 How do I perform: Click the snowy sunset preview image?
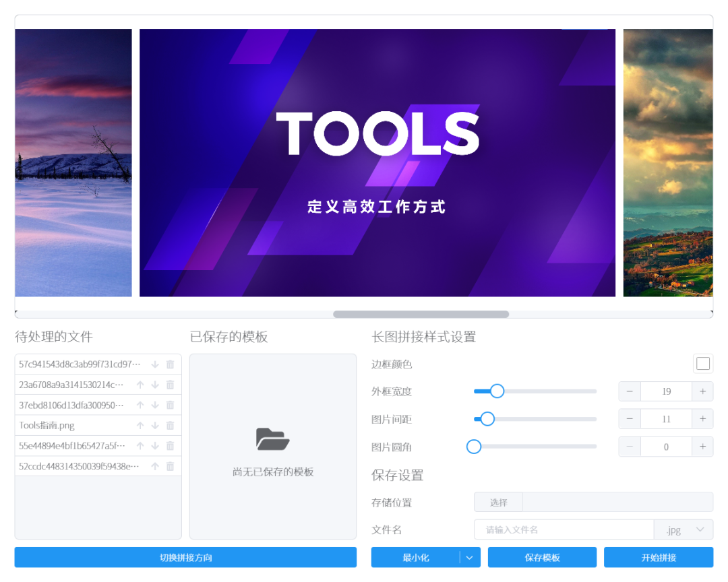[73, 163]
